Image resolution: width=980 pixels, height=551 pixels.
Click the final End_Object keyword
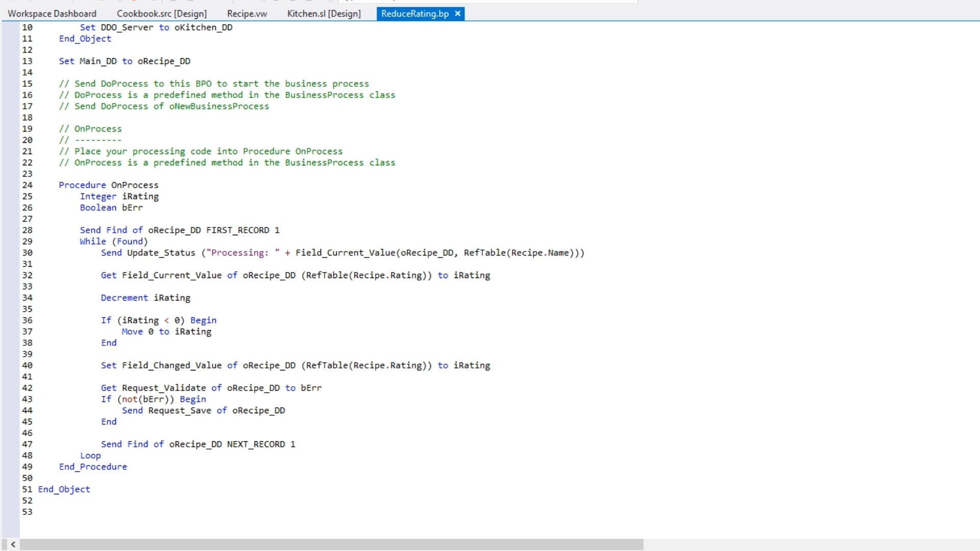point(64,489)
